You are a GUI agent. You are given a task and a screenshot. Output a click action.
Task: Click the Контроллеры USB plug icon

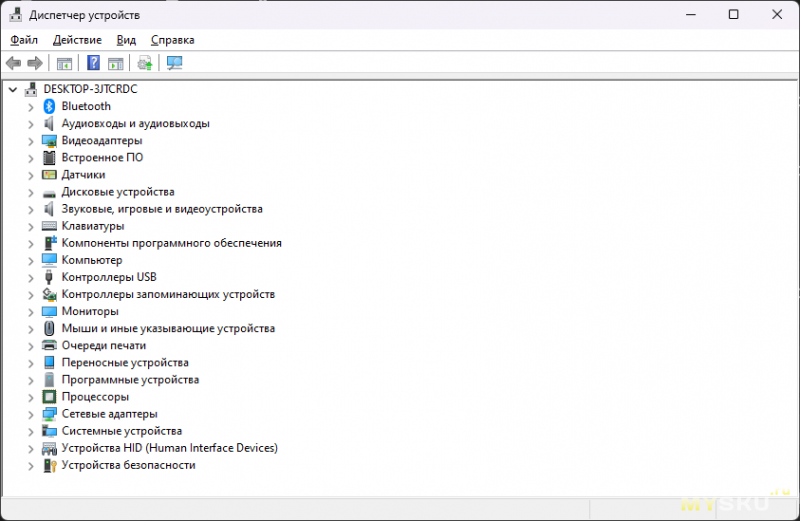coord(48,277)
